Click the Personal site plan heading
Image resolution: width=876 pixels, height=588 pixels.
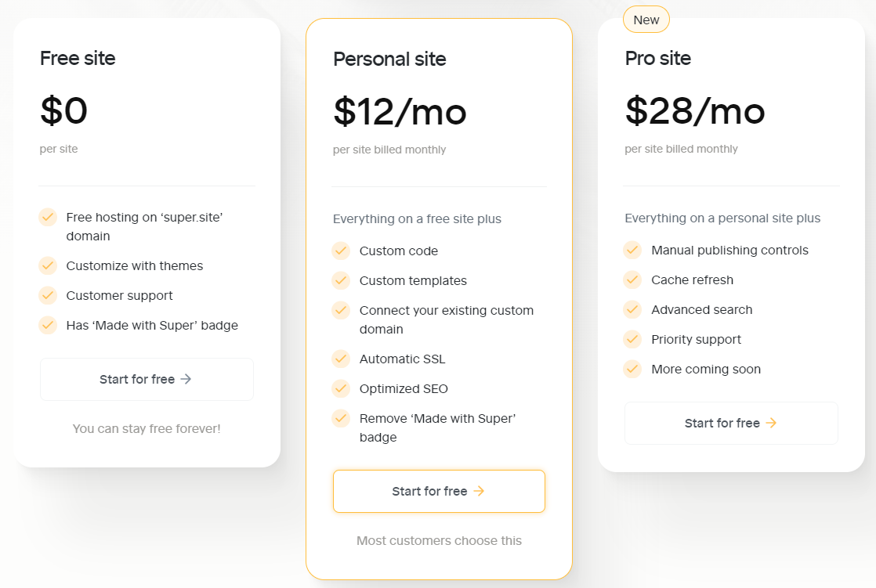click(x=389, y=59)
